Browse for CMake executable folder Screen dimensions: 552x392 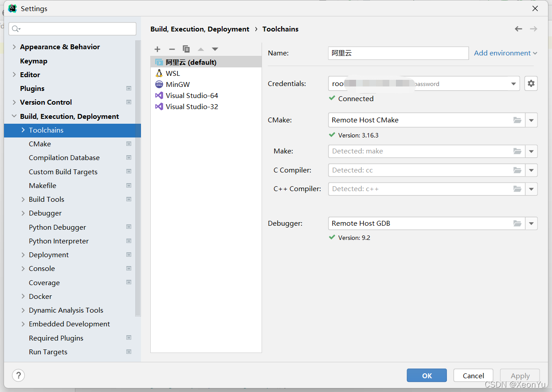pos(517,120)
